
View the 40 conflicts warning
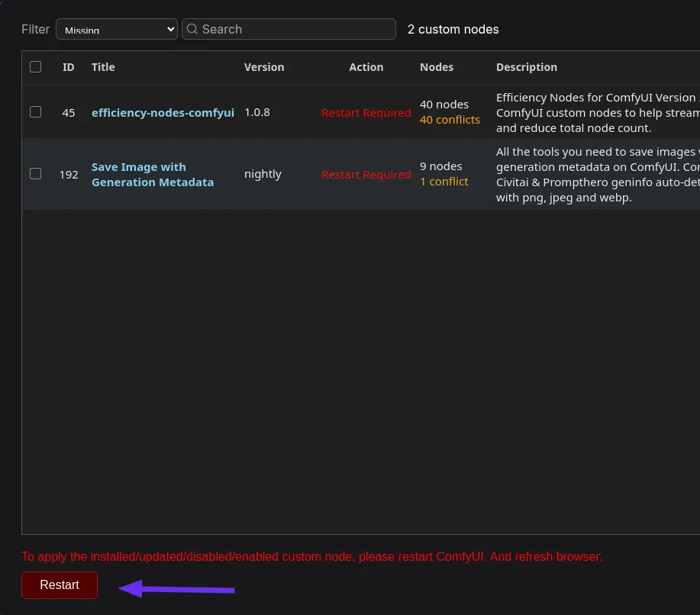tap(450, 120)
